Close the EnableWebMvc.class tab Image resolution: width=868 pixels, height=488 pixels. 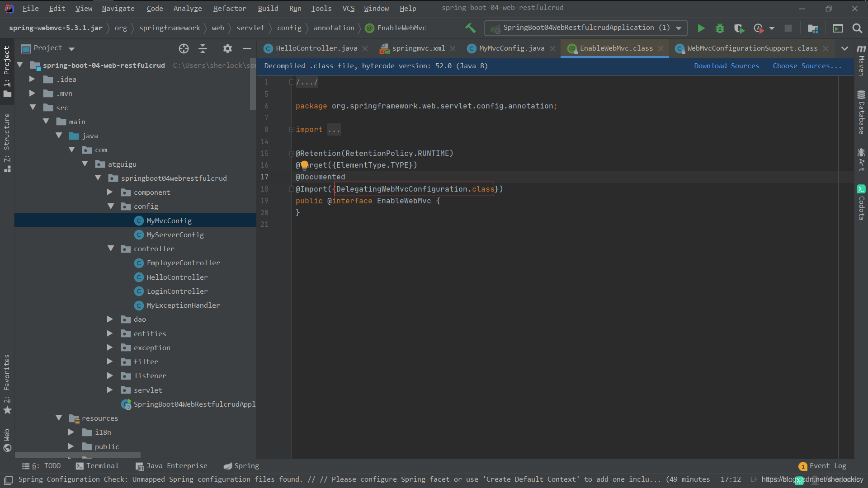point(660,48)
